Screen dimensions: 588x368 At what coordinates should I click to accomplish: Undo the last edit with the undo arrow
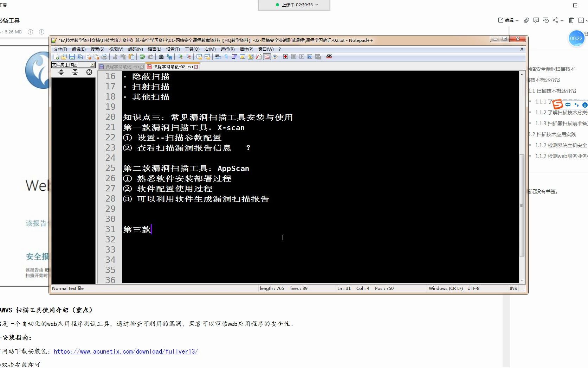pos(142,57)
